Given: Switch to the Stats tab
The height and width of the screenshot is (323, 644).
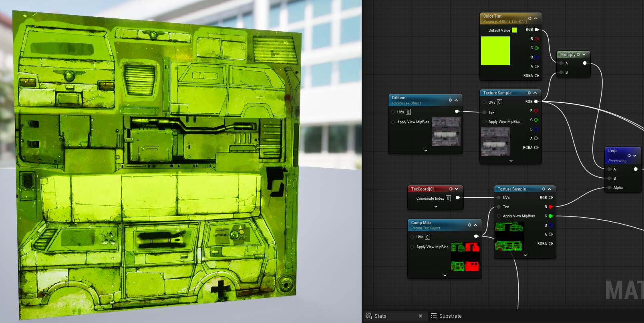Looking at the screenshot, I should click(380, 316).
